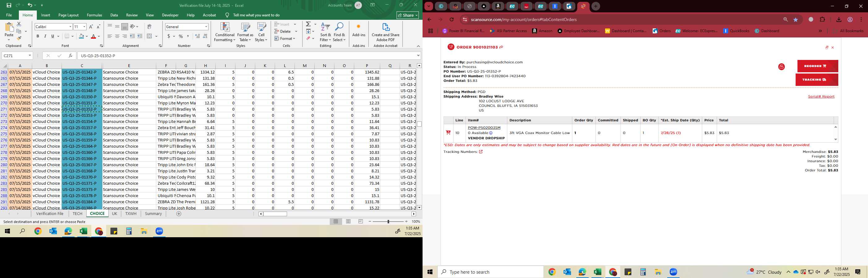The width and height of the screenshot is (868, 278).
Task: Click the Format Painter brush icon
Action: click(19, 38)
